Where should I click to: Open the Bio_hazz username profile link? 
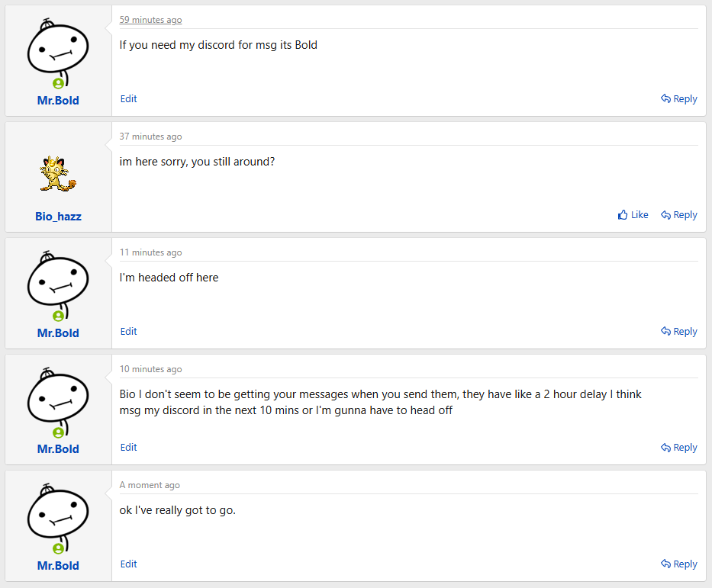(58, 217)
